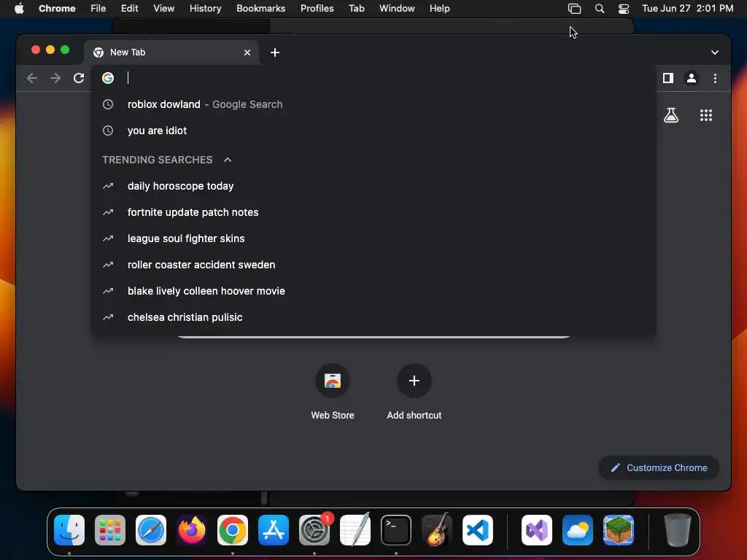747x560 pixels.
Task: Reload the page with the refresh icon
Action: coord(79,78)
